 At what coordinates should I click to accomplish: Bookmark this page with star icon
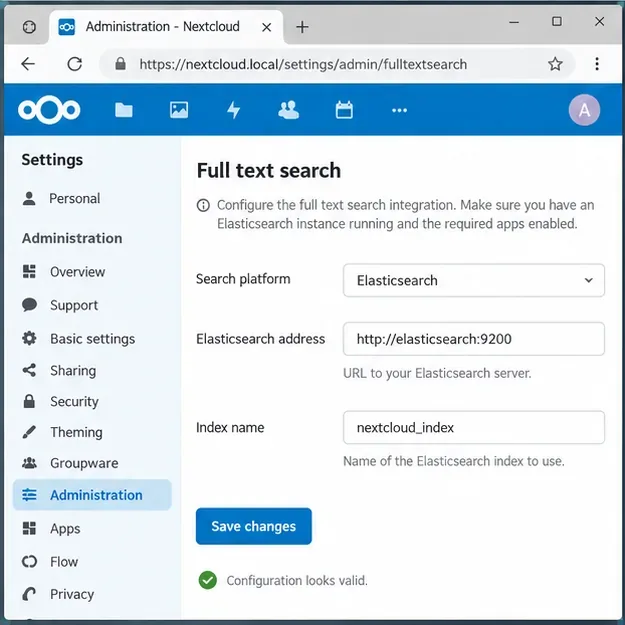tap(555, 64)
